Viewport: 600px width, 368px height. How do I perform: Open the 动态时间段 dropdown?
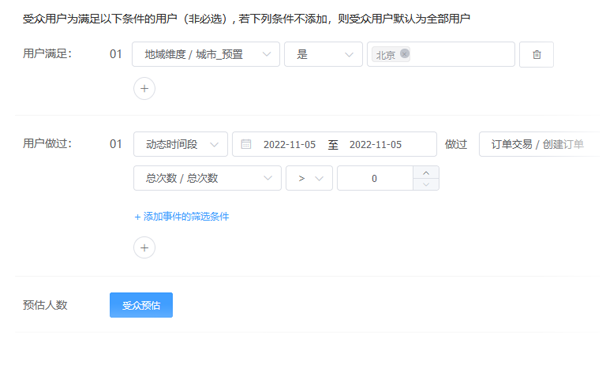[x=180, y=144]
